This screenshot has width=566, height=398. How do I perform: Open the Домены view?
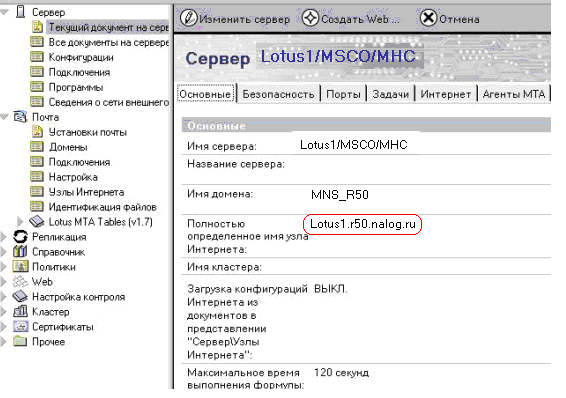68,147
